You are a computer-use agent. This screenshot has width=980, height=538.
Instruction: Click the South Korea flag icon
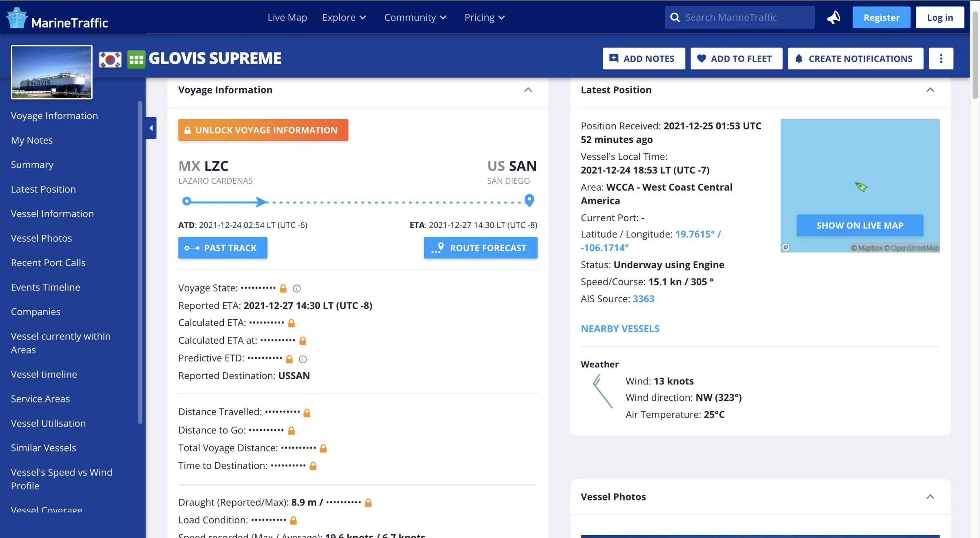(110, 60)
